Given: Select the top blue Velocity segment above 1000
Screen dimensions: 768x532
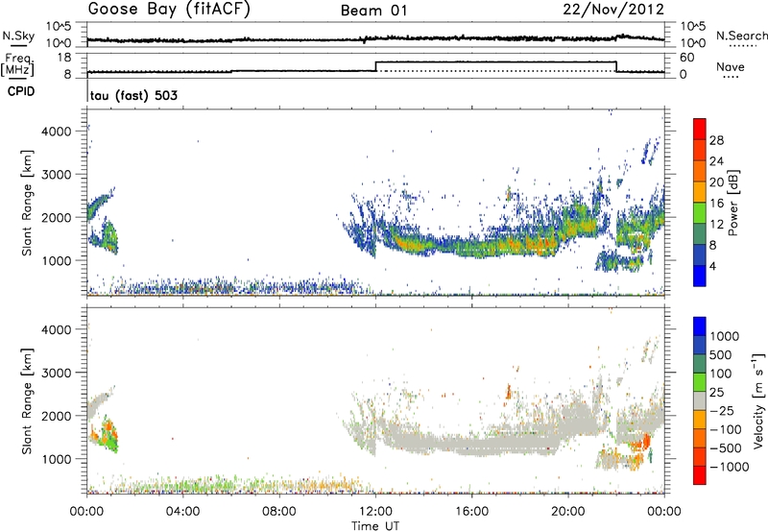Looking at the screenshot, I should pos(700,326).
